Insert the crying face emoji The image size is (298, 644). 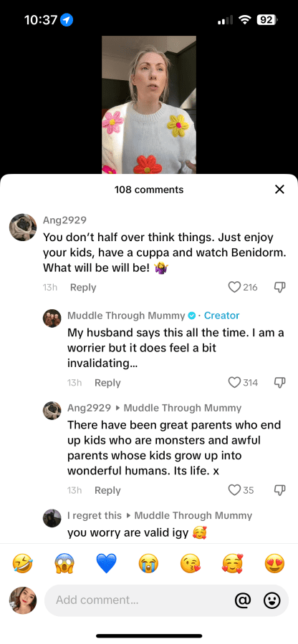148,563
